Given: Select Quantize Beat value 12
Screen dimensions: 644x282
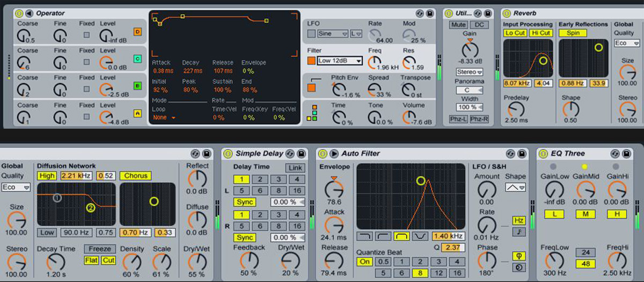Looking at the screenshot, I should point(439,273).
